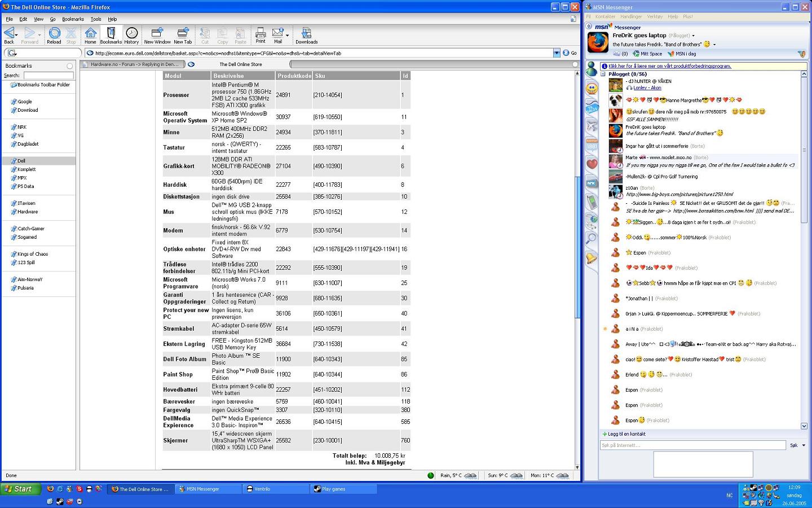812x508 pixels.
Task: Click the page icon next to the Firefox menu bar
Action: point(573,19)
